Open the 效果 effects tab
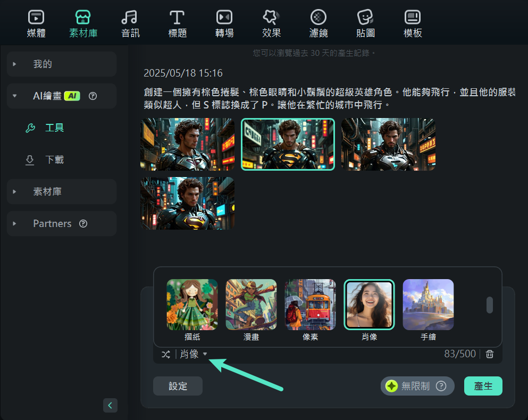Screen dimensions: 528x420 (271, 24)
